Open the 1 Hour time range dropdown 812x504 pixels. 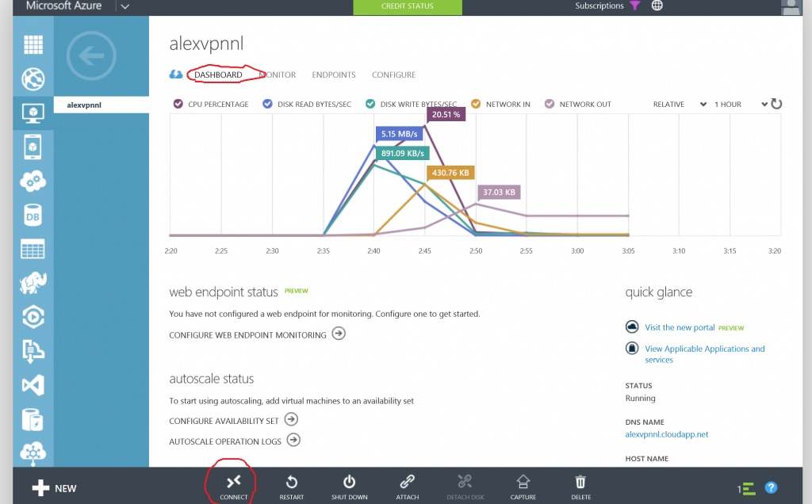[741, 104]
